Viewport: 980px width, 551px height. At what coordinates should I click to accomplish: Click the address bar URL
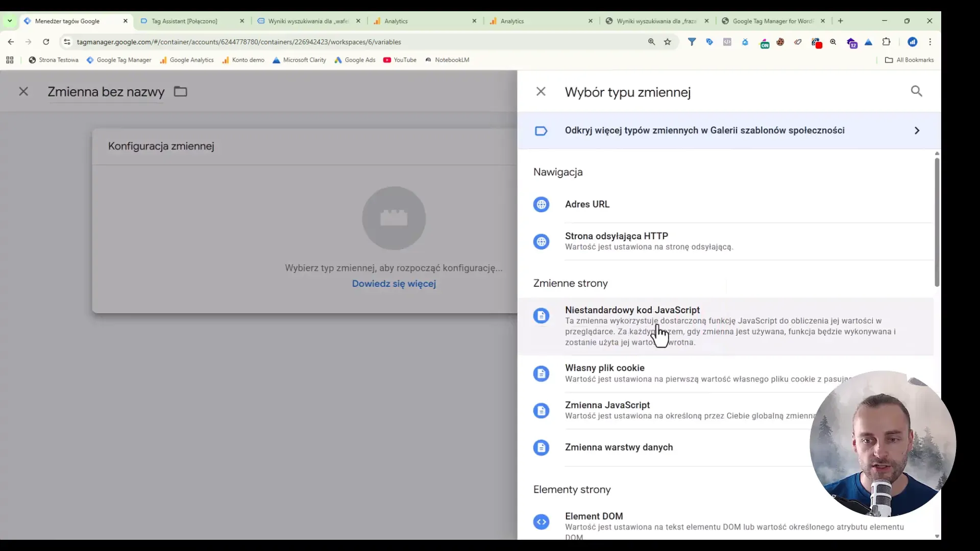pyautogui.click(x=239, y=42)
